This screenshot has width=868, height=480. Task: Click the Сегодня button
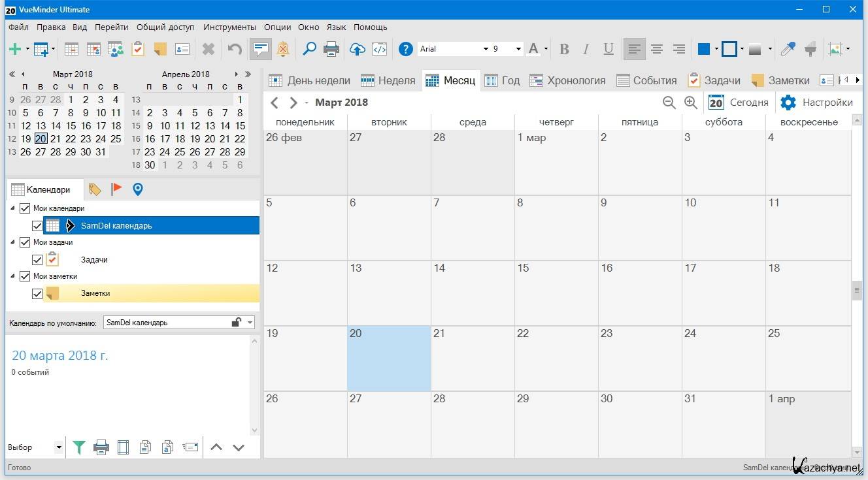tap(739, 103)
